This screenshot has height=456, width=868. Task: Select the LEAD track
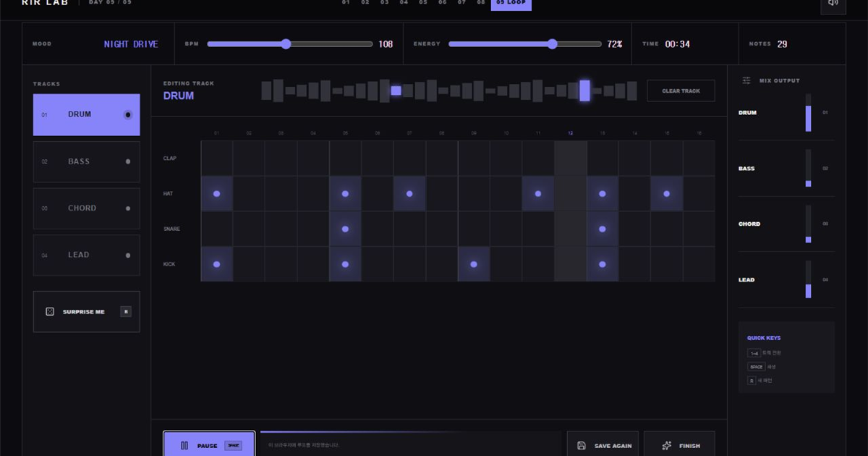pyautogui.click(x=87, y=255)
